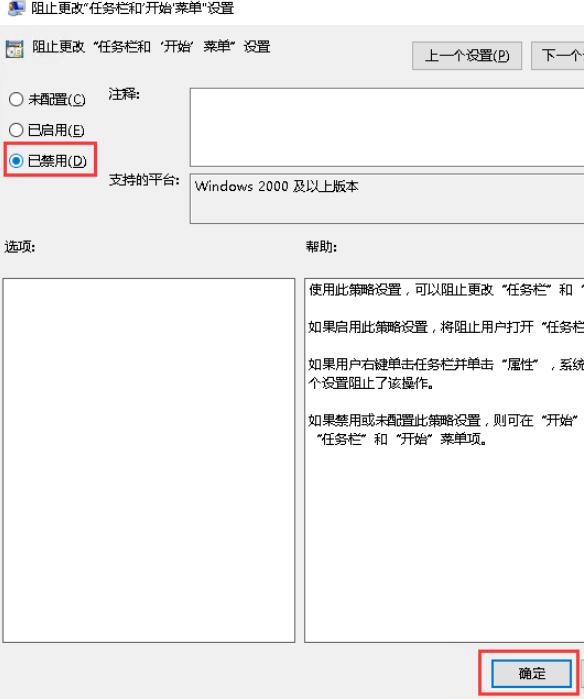Click the empty 选项 options pane
This screenshot has width=584, height=699.
point(148,460)
